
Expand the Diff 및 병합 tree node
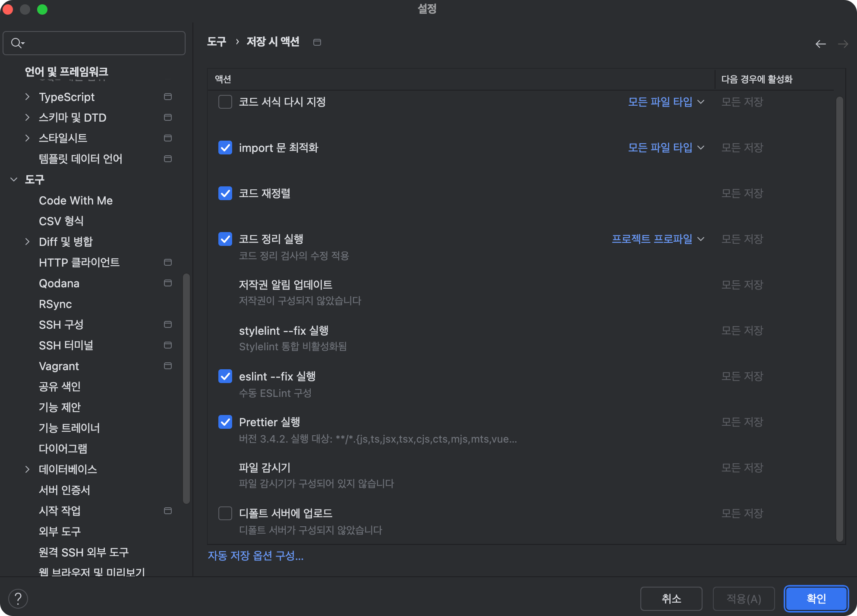click(x=27, y=242)
